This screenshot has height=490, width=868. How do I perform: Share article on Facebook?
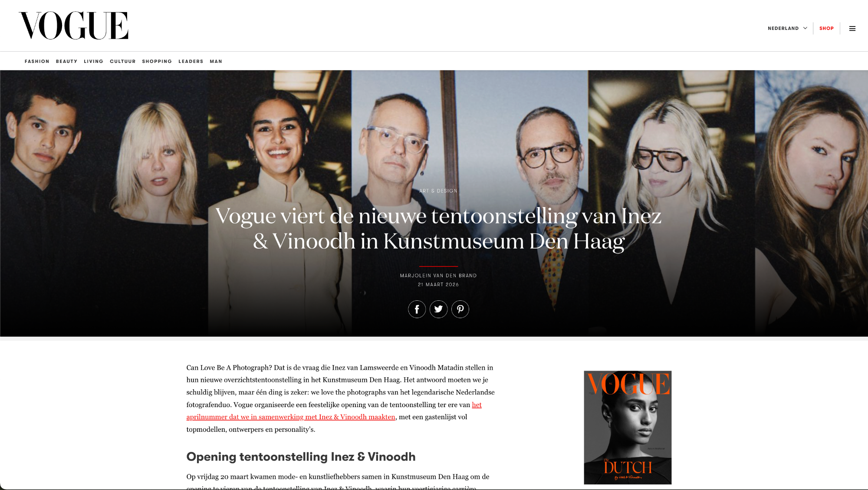[417, 309]
